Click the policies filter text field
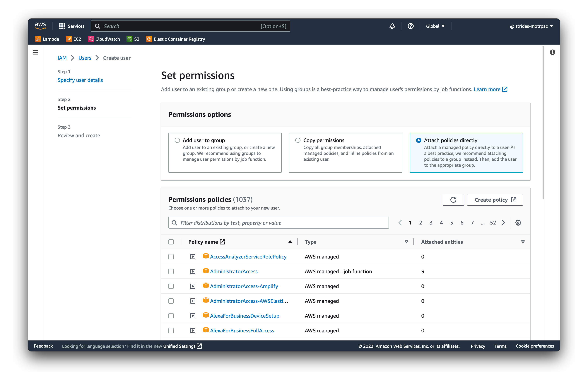Image resolution: width=588 pixels, height=381 pixels. (278, 223)
